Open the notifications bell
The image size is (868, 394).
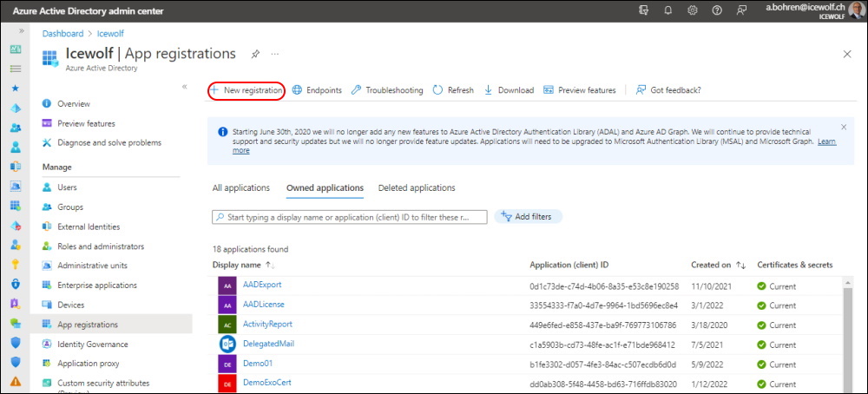click(667, 10)
